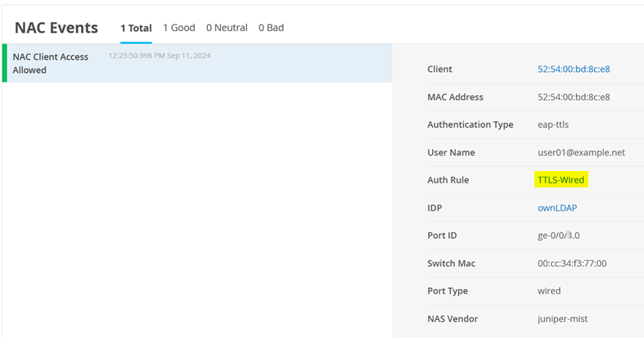Click the green status bar on the event
This screenshot has height=338, width=644.
point(4,63)
